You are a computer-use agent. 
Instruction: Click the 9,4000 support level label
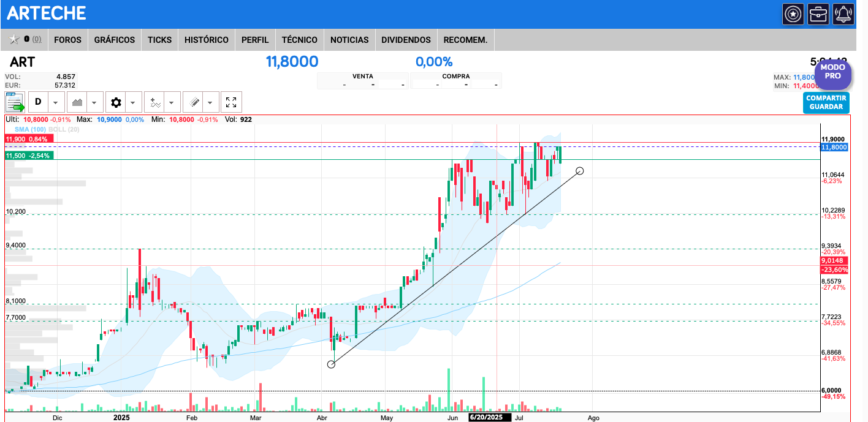[16, 245]
